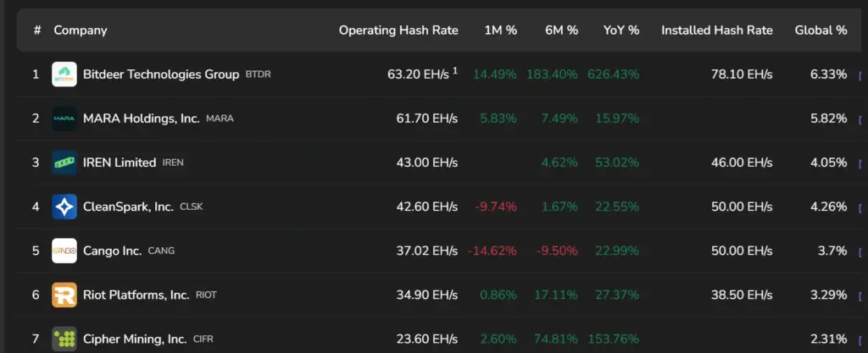Open the Riot Platforms, Inc. name link
The image size is (868, 353).
click(x=136, y=295)
